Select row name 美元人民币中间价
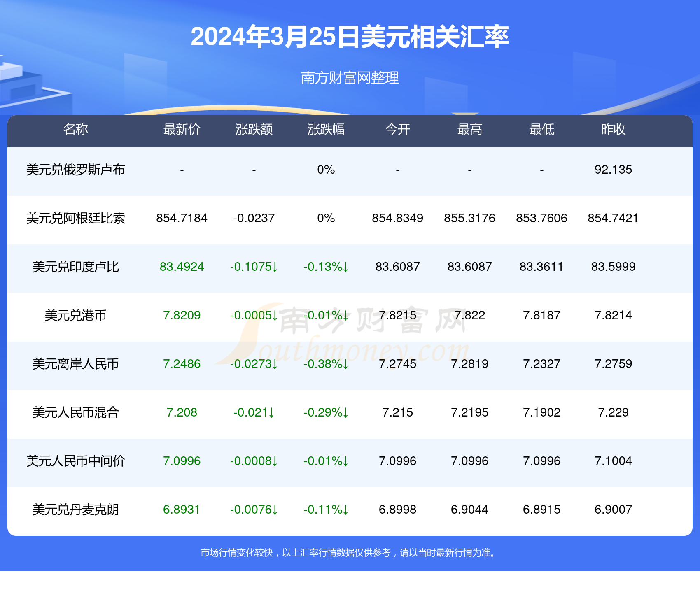Screen dimensions: 700x605 (x=76, y=461)
